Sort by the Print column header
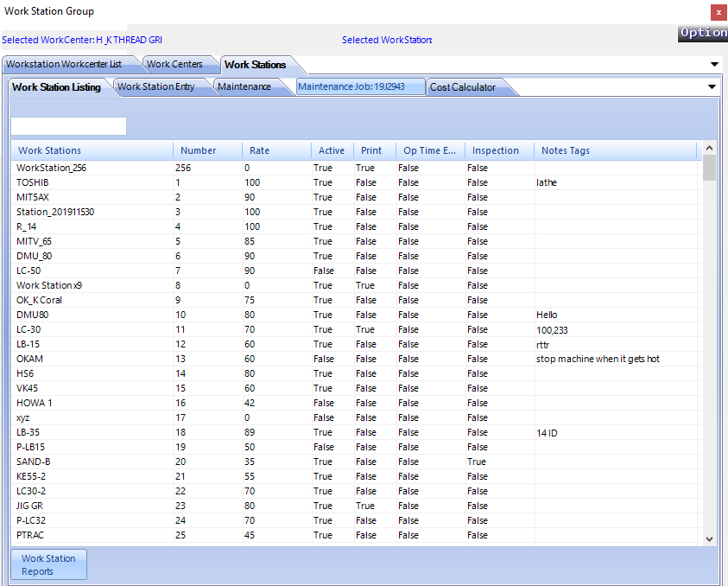The height and width of the screenshot is (586, 728). pos(375,150)
